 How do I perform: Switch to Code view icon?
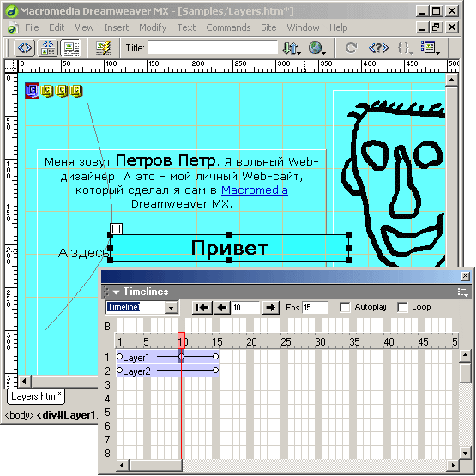[25, 48]
